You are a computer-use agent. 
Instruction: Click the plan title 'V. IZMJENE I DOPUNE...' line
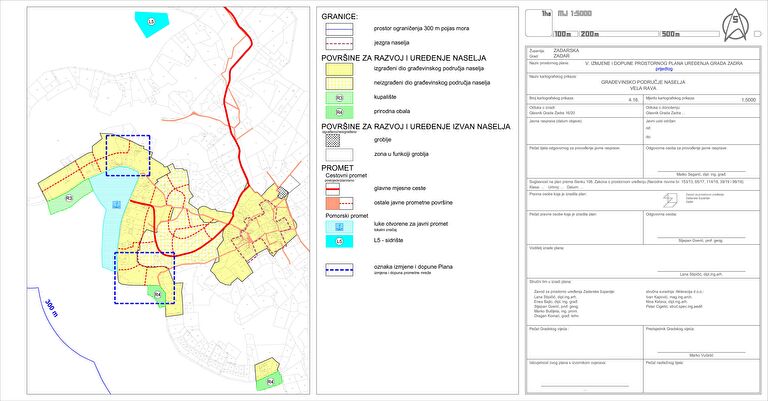pyautogui.click(x=664, y=64)
